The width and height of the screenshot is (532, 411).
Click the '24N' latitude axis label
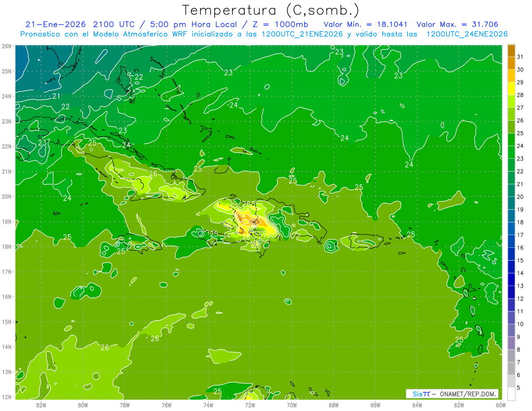pos(7,96)
